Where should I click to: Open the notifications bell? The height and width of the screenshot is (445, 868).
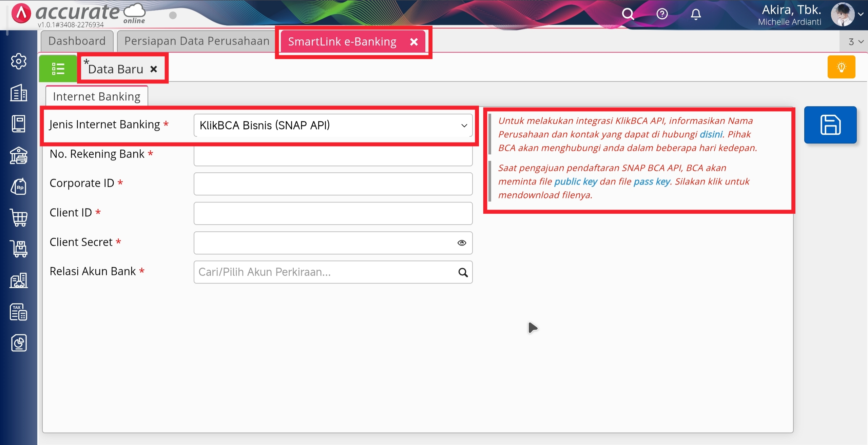pyautogui.click(x=696, y=14)
